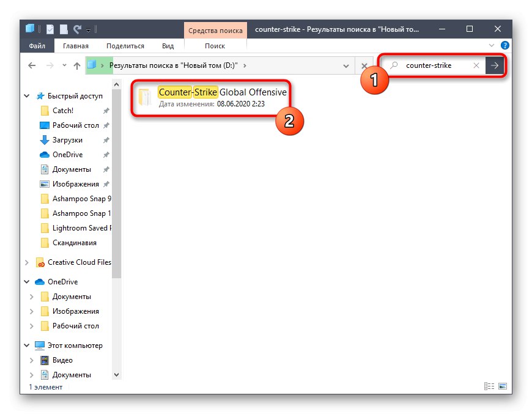The image size is (532, 414).
Task: Click the New folder quick access icon
Action: pyautogui.click(x=64, y=29)
